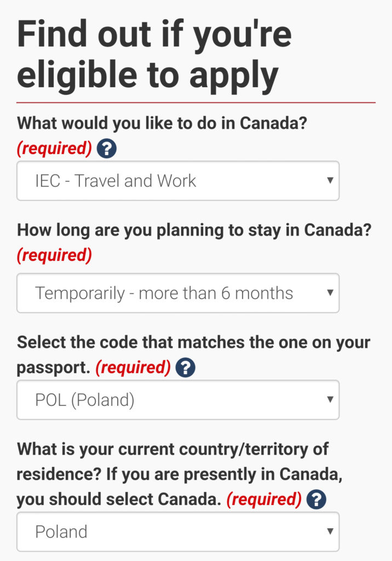Click '(required)' under the stay length question
Image resolution: width=392 pixels, height=561 pixels.
click(x=54, y=255)
